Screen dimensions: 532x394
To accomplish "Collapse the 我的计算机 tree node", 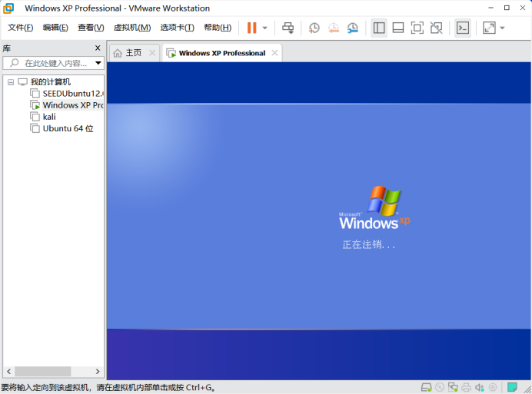I will [11, 82].
